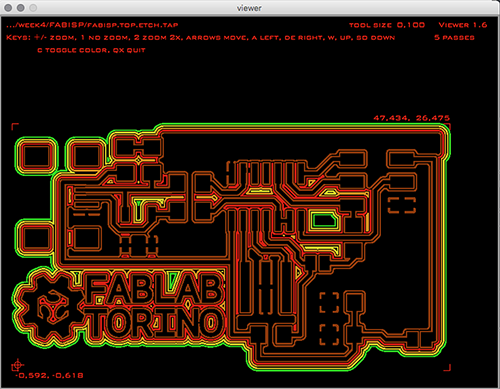Viewport: 500px width, 389px height.
Task: Click the file path fabisp.top.etch.tap text
Action: [92, 25]
